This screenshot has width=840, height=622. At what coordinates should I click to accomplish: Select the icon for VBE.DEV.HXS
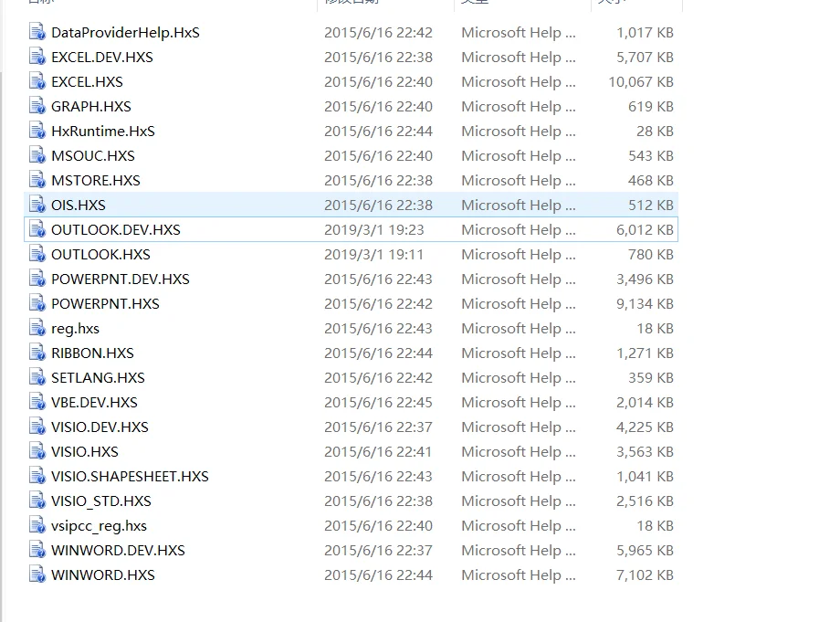tap(37, 402)
